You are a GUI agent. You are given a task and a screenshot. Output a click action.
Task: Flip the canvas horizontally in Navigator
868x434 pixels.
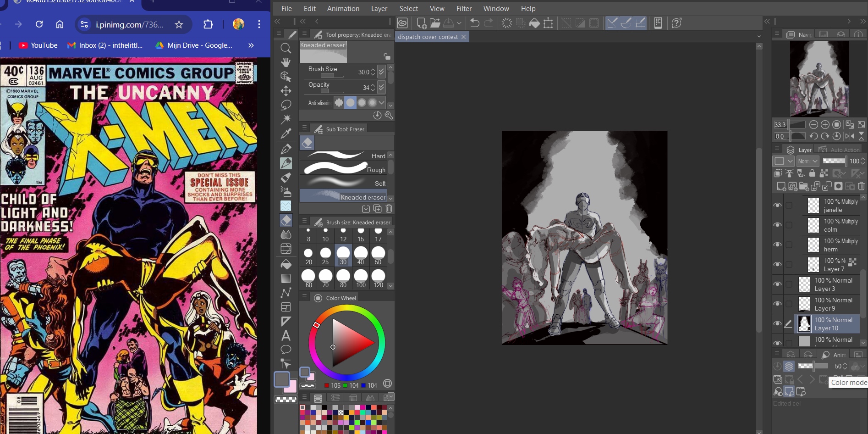coord(850,136)
